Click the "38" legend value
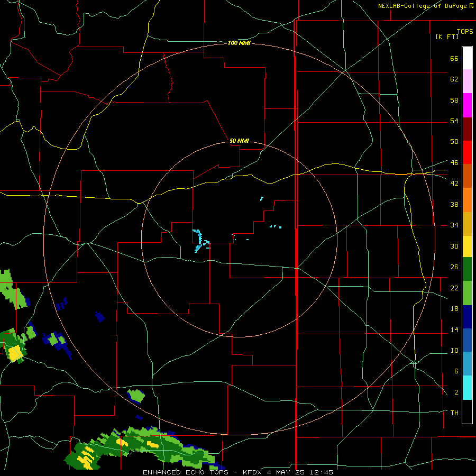The width and height of the screenshot is (476, 476). click(x=454, y=204)
